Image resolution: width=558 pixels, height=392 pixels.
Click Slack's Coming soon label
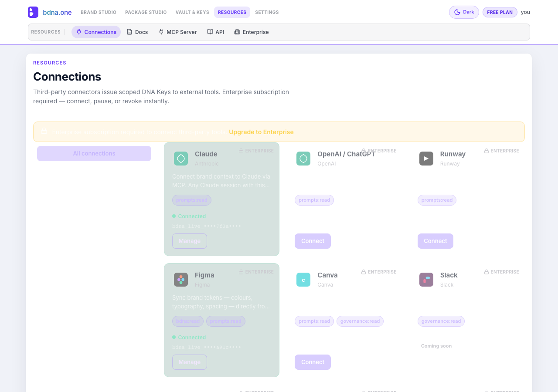pos(436,346)
